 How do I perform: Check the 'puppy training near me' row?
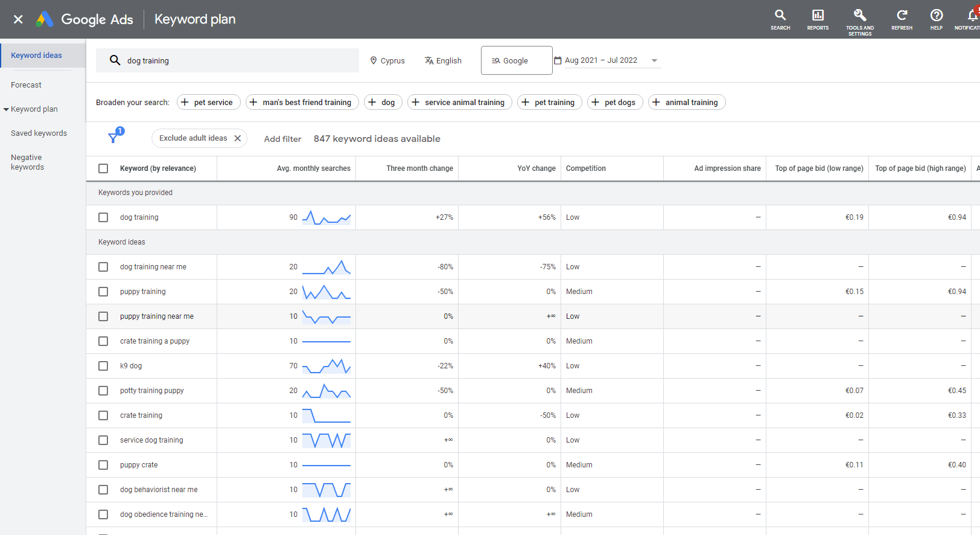click(x=103, y=316)
